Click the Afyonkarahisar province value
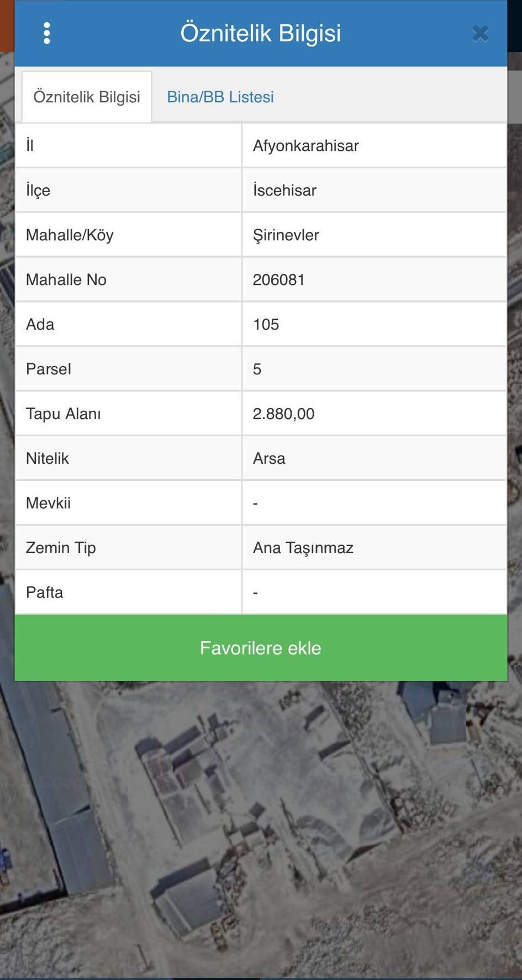Image resolution: width=522 pixels, height=980 pixels. (305, 146)
